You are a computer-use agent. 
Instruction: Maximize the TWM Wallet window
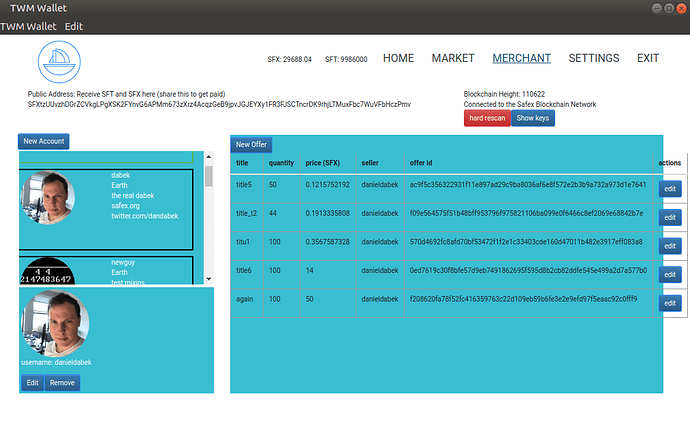[669, 8]
